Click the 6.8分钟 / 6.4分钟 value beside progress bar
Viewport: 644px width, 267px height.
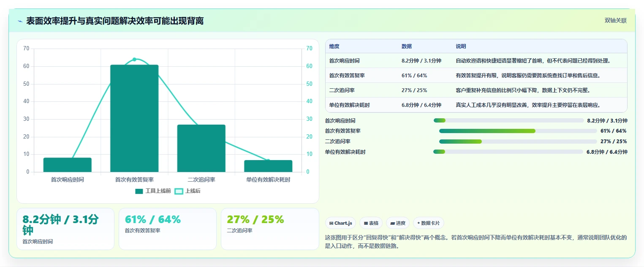pyautogui.click(x=607, y=152)
